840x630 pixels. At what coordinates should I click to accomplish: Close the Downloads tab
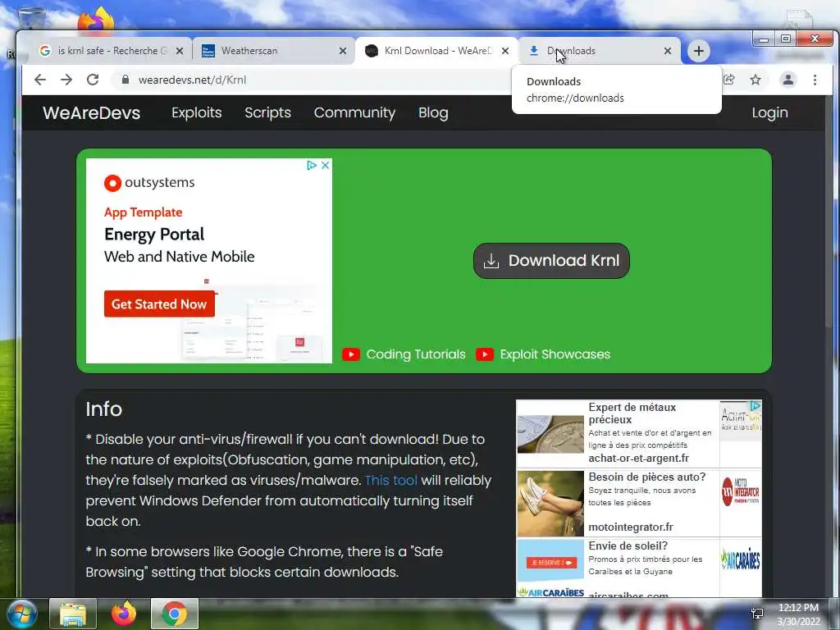pyautogui.click(x=668, y=51)
